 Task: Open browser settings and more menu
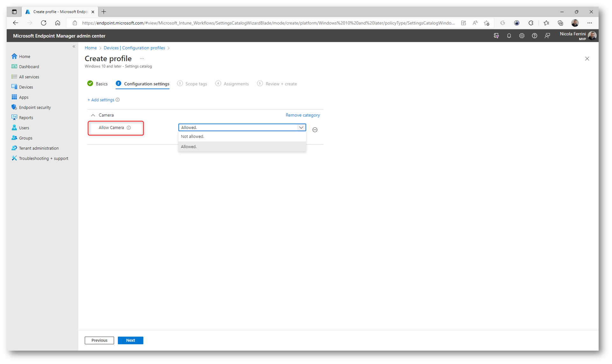590,23
